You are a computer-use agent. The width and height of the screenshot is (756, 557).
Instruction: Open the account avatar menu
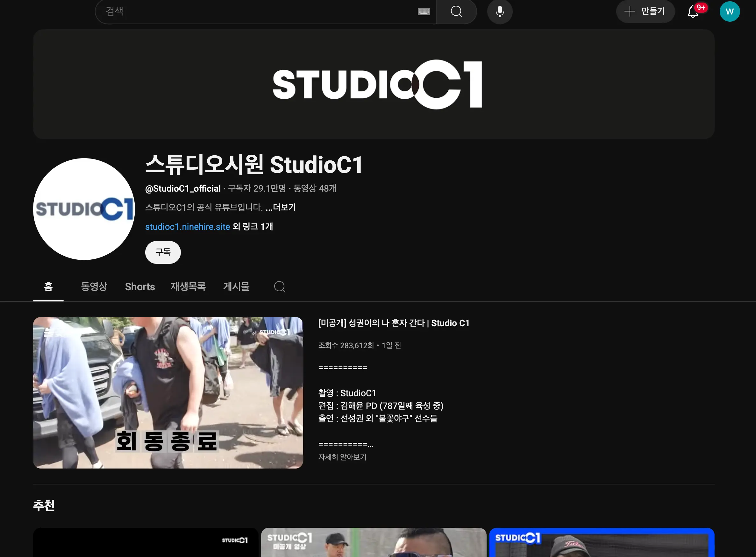[729, 11]
